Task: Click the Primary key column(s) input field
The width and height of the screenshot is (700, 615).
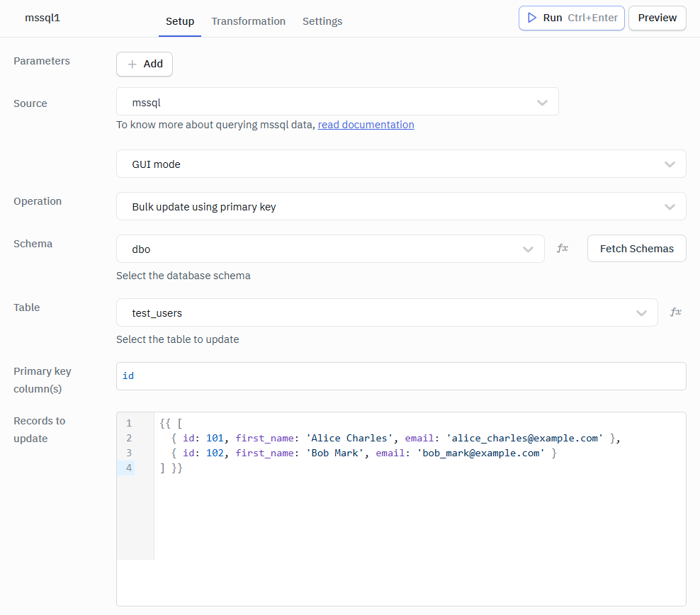Action: point(401,376)
